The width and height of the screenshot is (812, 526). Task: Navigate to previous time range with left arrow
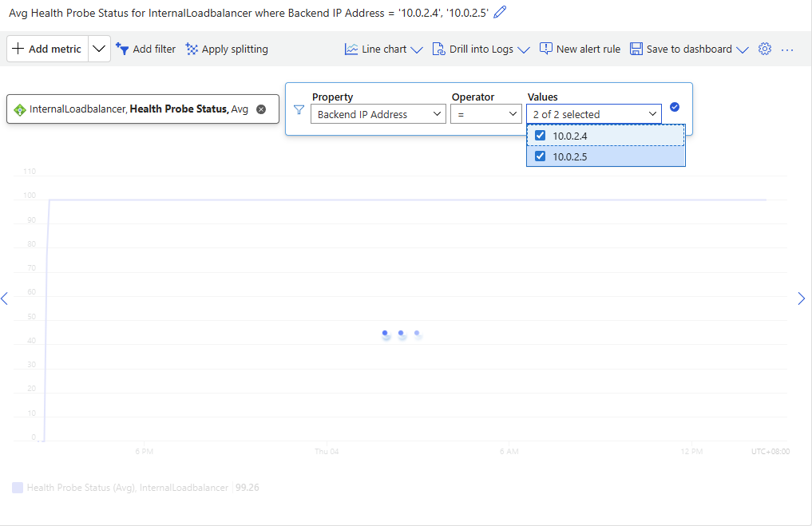tap(5, 299)
